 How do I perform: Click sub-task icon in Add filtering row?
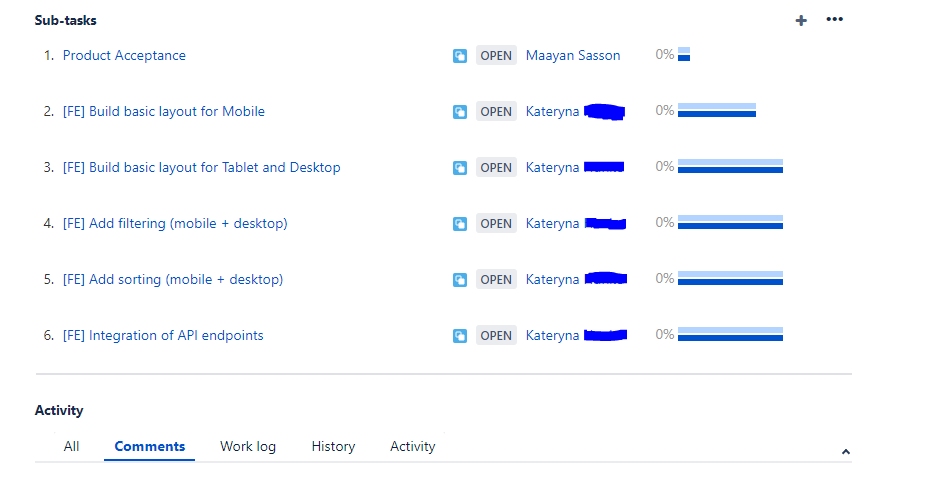tap(460, 224)
